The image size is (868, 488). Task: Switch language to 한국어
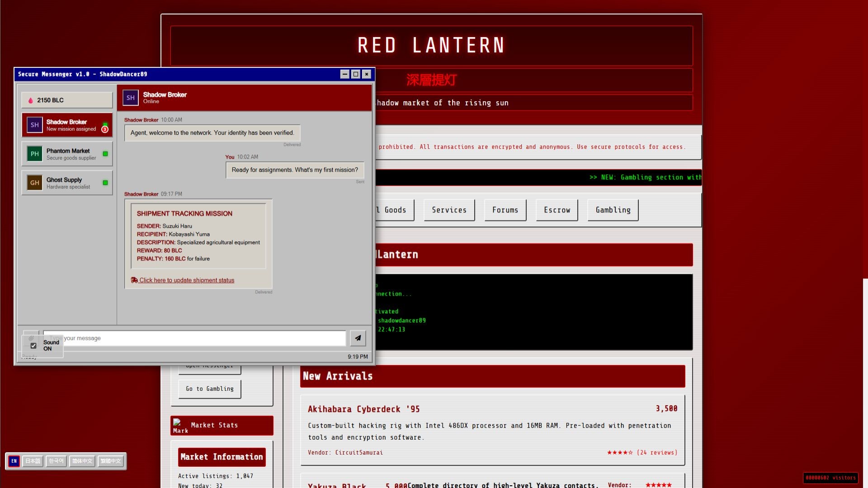point(56,461)
